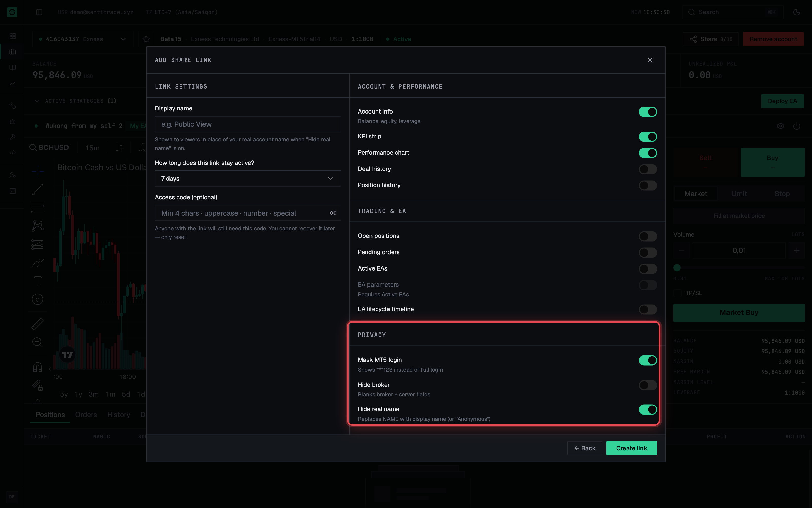
Task: Click the strategy power icon
Action: tap(797, 126)
